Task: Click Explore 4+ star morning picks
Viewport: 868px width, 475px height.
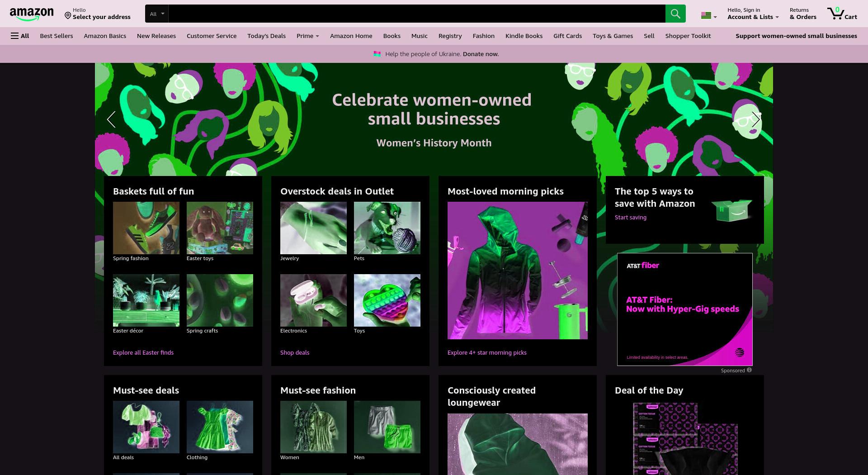Action: point(487,352)
